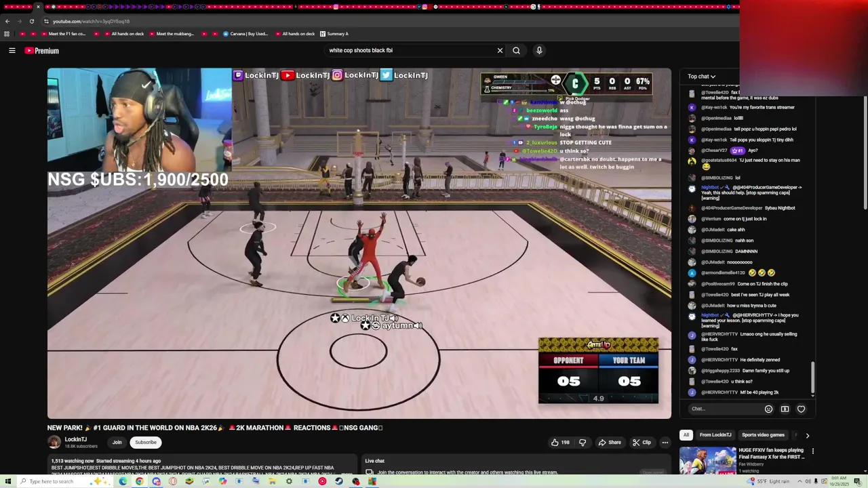This screenshot has width=868, height=488.
Task: Select the From LockInTJ chip
Action: point(715,435)
